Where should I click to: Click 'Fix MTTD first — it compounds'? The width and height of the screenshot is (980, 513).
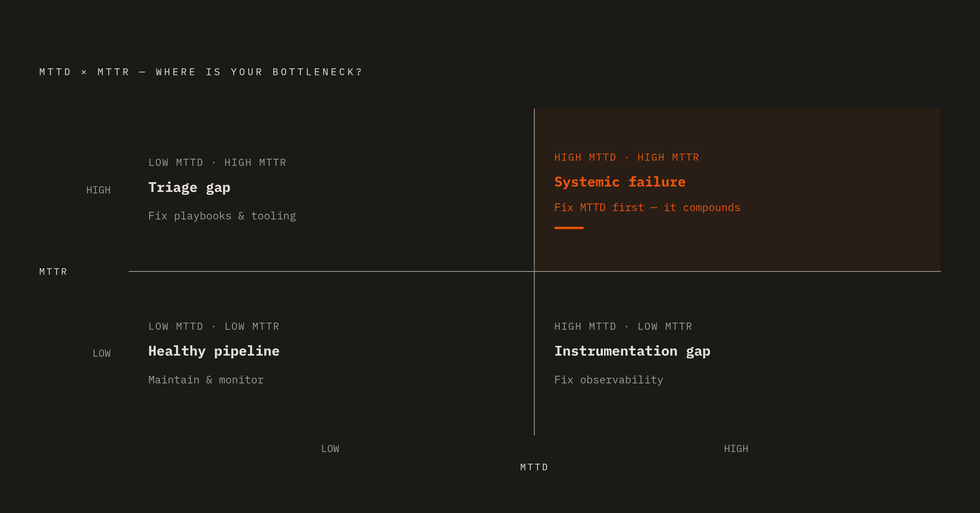coord(647,207)
